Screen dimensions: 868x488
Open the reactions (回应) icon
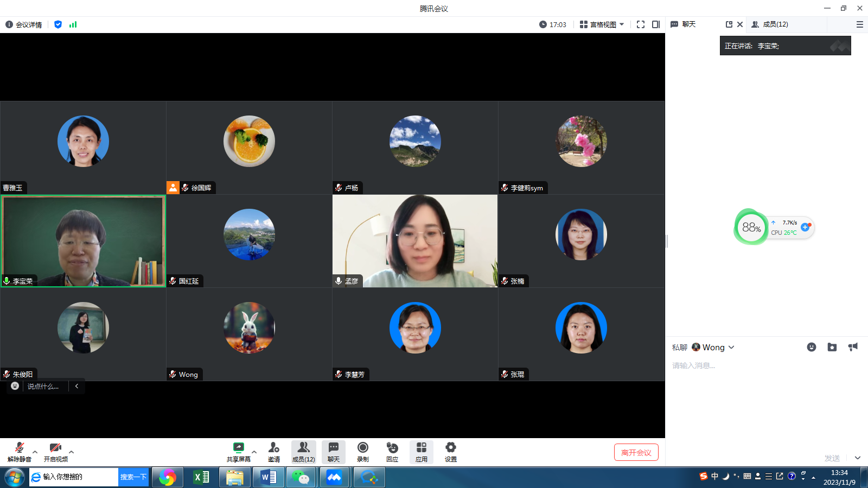pos(392,448)
